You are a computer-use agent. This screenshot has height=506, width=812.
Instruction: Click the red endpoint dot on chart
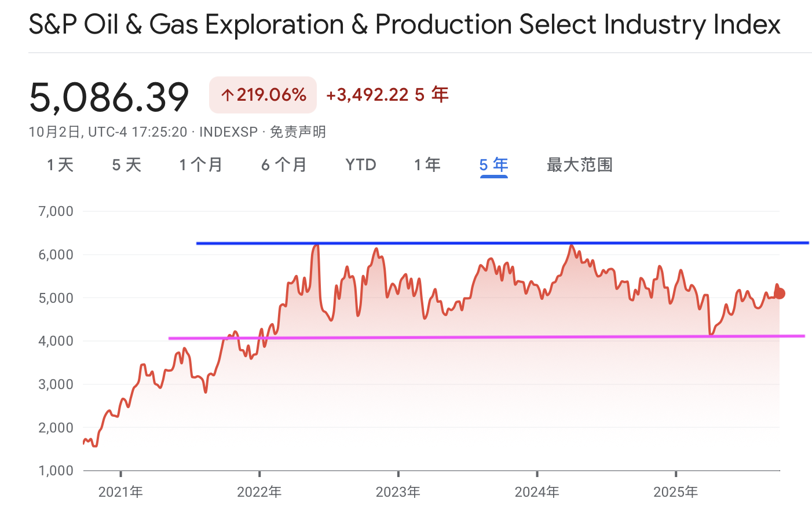780,294
